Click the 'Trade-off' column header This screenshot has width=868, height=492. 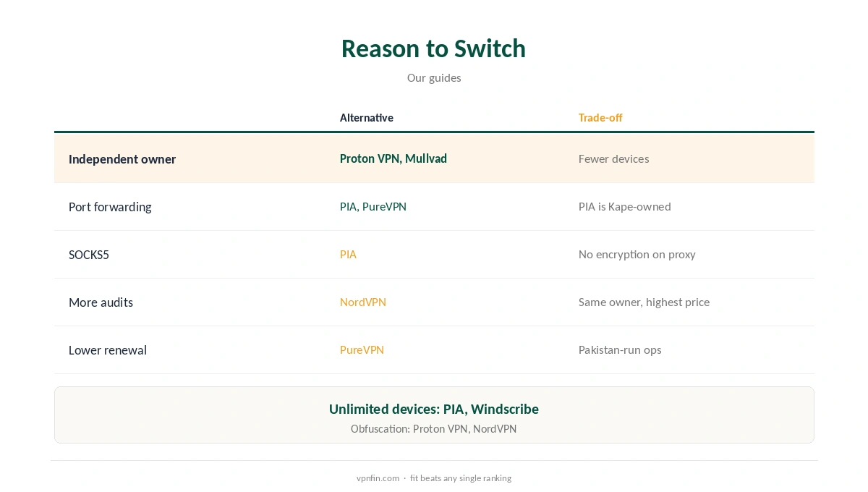tap(600, 118)
